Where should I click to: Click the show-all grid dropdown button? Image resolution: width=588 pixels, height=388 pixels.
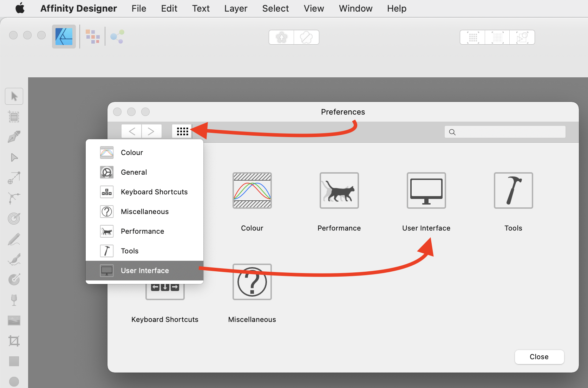[x=182, y=131]
